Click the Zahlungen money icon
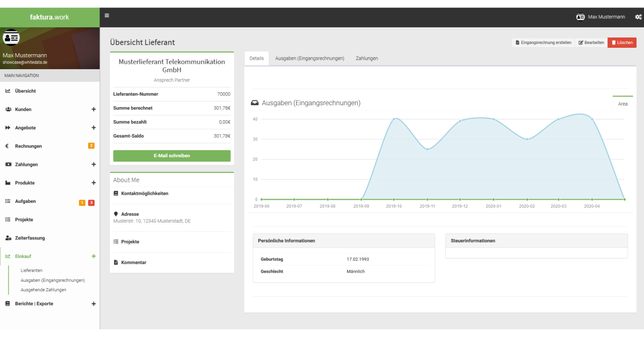Image resolution: width=644 pixels, height=337 pixels. click(x=8, y=164)
